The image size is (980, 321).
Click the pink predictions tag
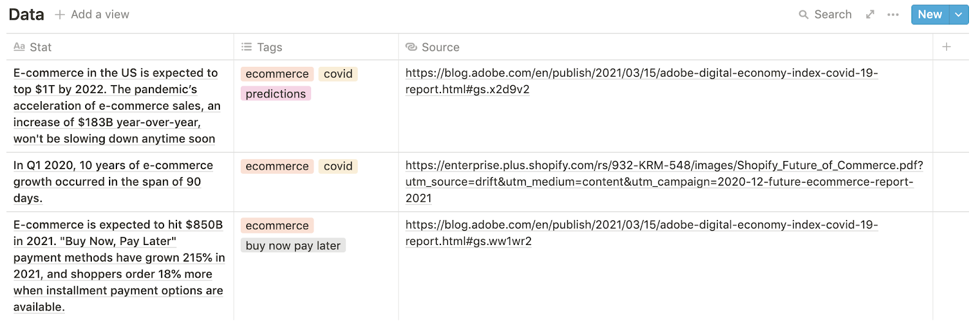pyautogui.click(x=276, y=94)
